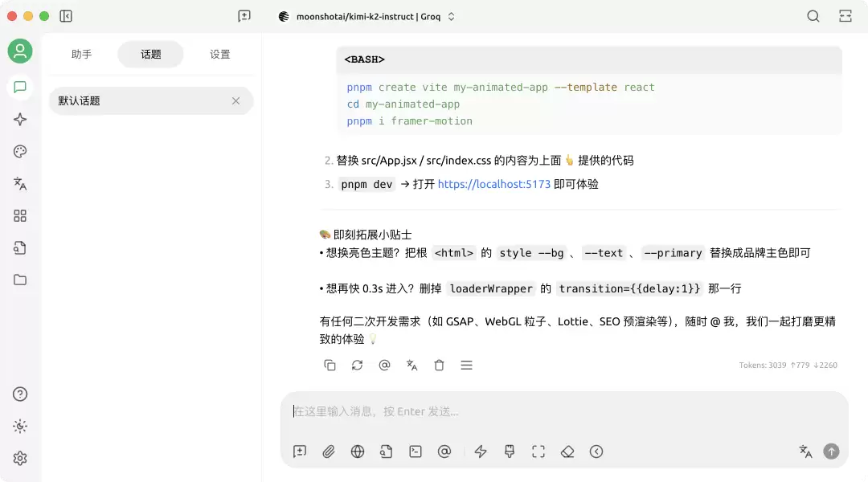Open mini apps grid icon
This screenshot has height=482, width=868.
coord(20,216)
